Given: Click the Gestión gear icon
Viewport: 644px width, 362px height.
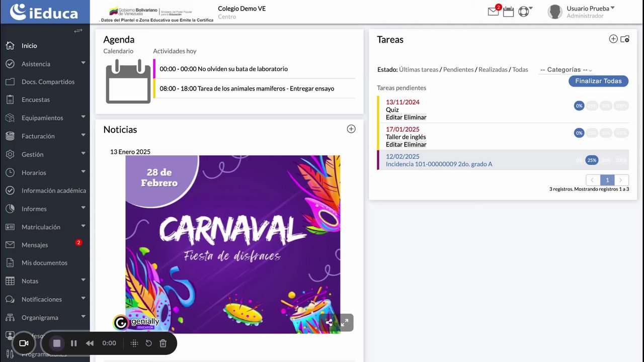Looking at the screenshot, I should click(x=10, y=154).
